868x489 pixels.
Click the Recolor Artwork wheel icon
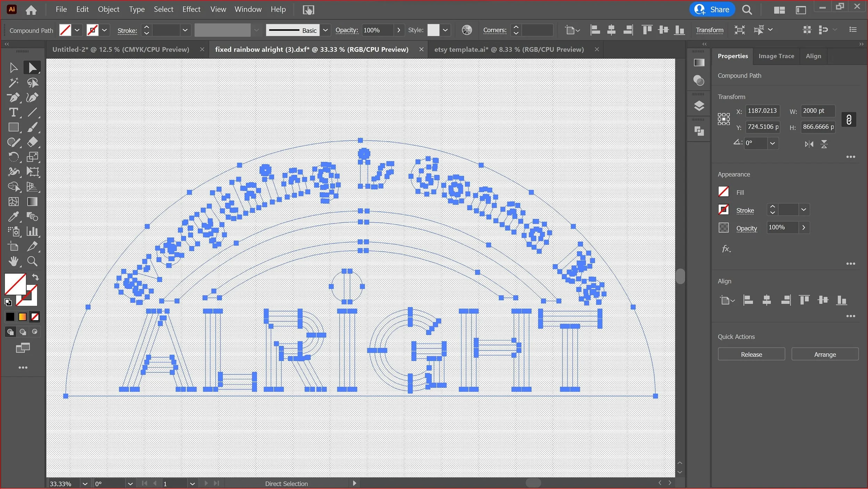tap(467, 30)
